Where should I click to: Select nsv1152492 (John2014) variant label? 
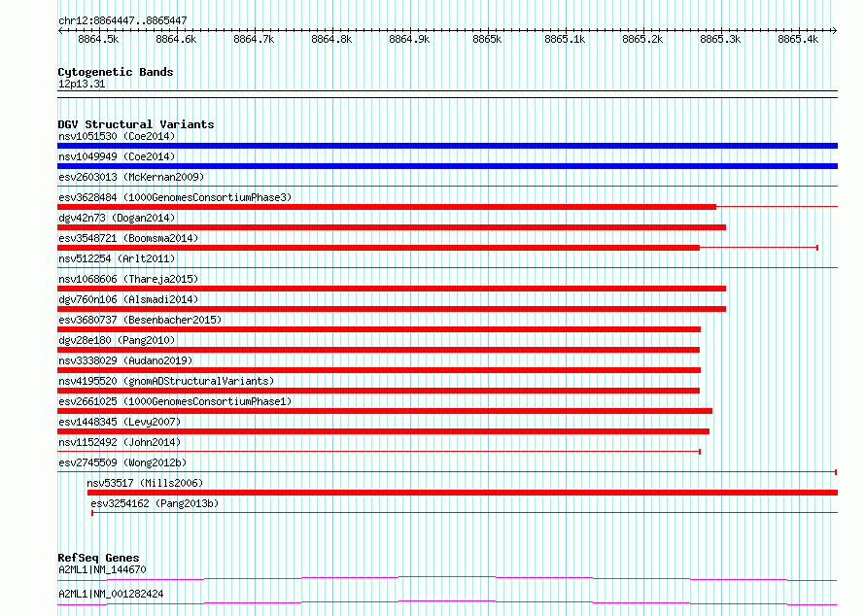(x=120, y=442)
